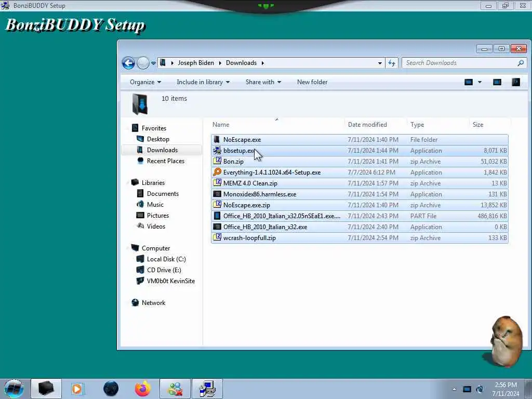The image size is (532, 399).
Task: Click the refresh button beside address bar
Action: tap(392, 63)
